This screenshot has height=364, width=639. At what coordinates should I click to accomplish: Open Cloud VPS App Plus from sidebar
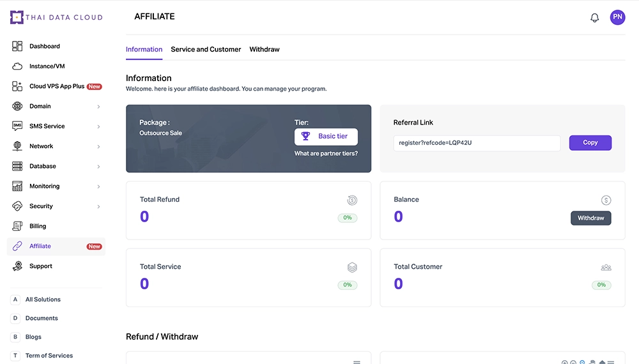56,86
